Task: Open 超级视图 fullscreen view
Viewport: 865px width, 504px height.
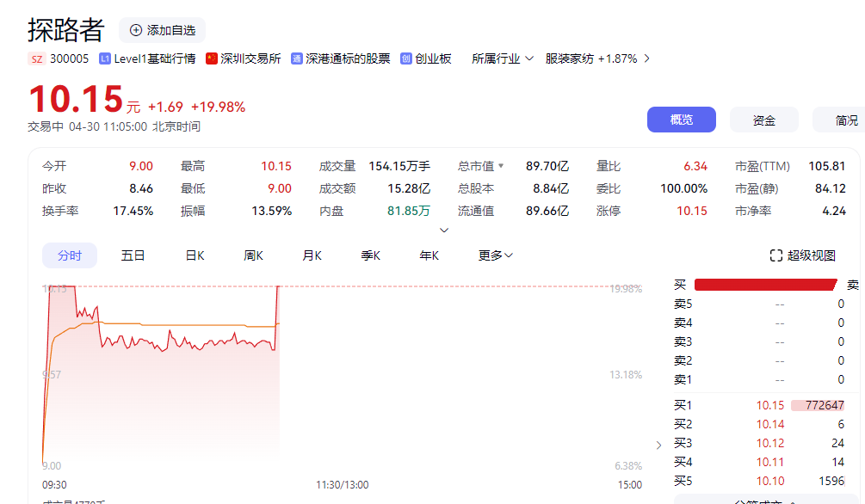Action: (x=803, y=255)
